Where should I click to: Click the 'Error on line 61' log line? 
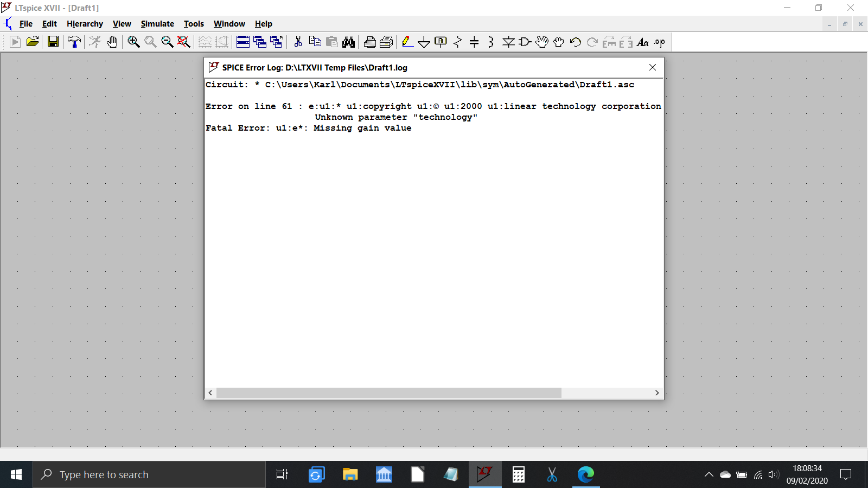pos(433,106)
